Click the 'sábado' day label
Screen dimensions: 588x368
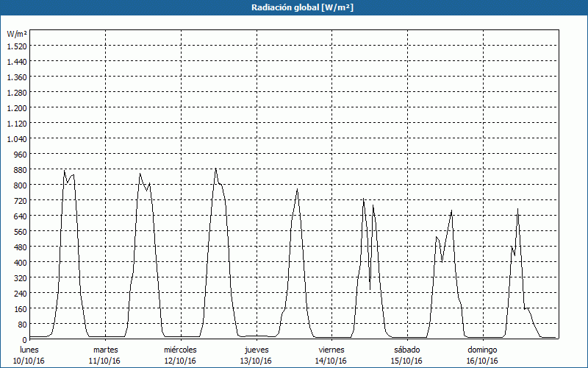pyautogui.click(x=406, y=350)
